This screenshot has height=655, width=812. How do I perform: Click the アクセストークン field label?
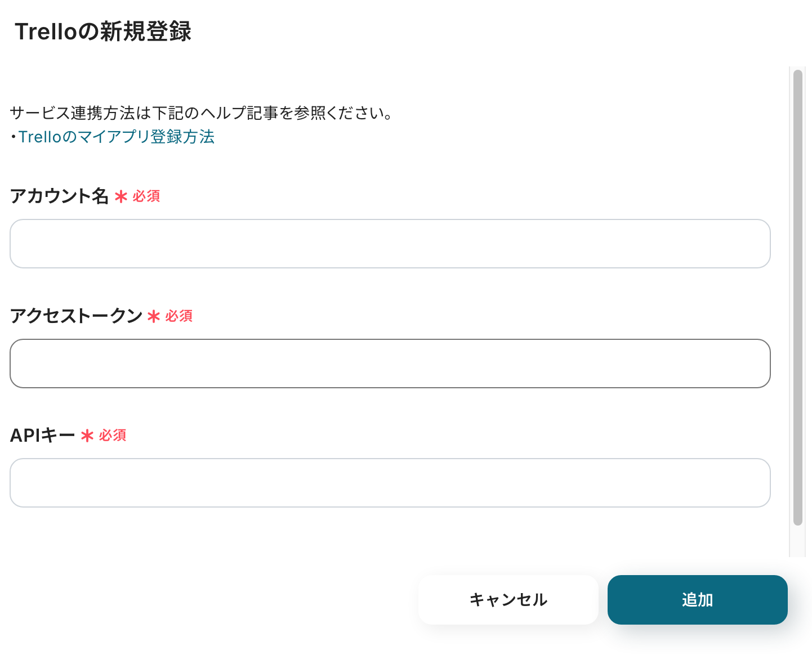[x=76, y=316]
